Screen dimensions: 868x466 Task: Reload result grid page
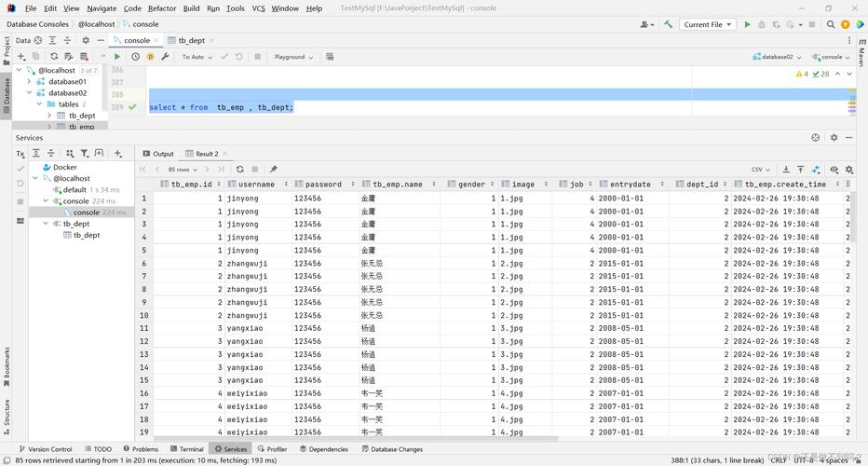tap(240, 170)
